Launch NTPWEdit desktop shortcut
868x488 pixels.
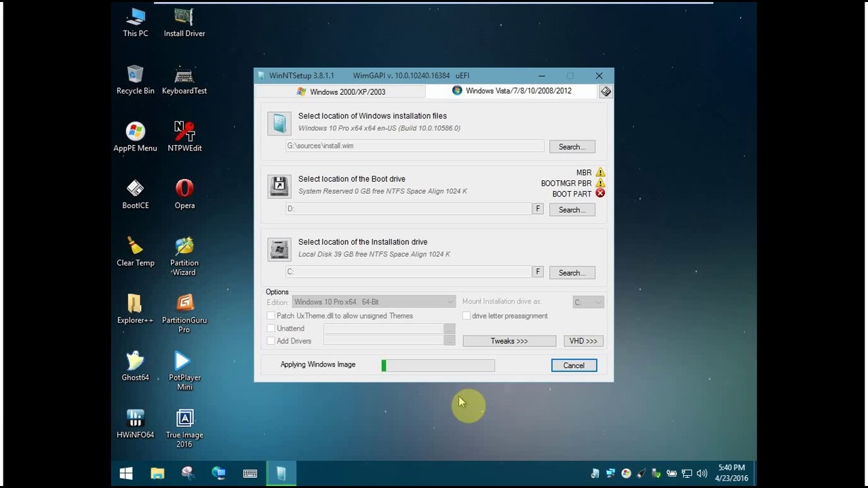(x=184, y=137)
